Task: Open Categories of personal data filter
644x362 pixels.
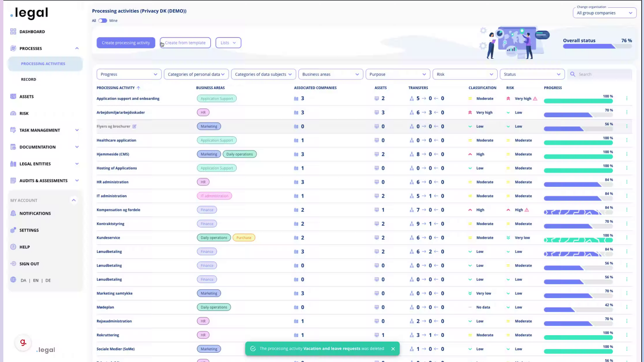Action: pos(196,74)
